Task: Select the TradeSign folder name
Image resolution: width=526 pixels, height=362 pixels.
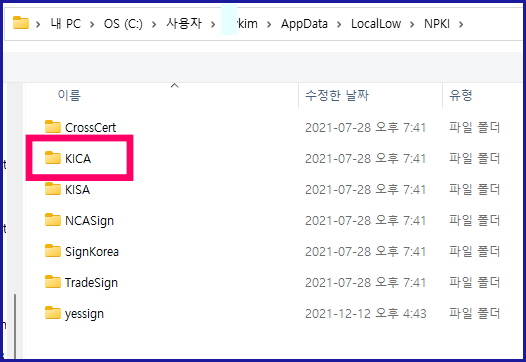Action: click(91, 283)
